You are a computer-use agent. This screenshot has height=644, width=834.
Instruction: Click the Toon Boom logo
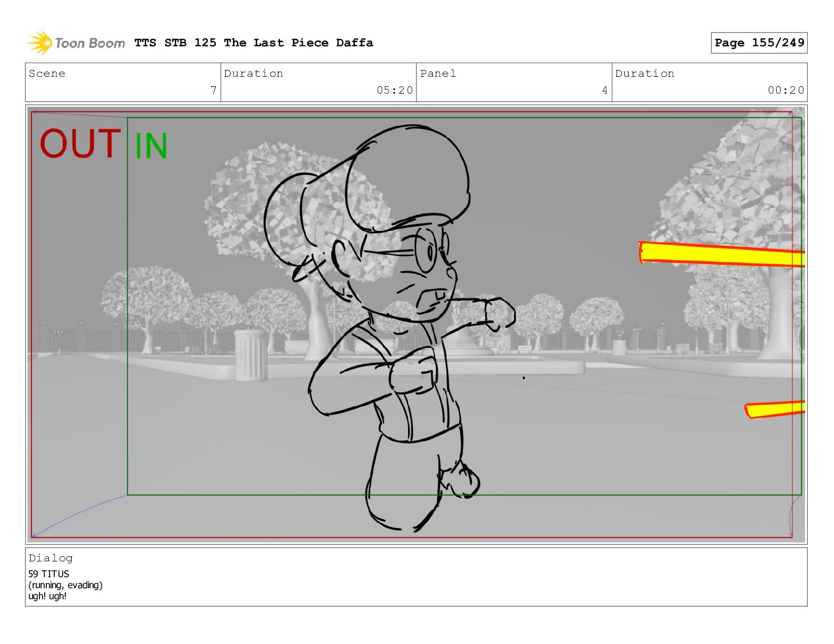[x=76, y=43]
